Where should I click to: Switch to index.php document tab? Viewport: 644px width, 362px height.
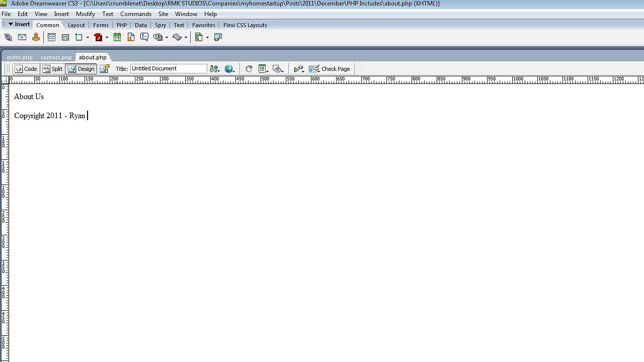click(20, 57)
